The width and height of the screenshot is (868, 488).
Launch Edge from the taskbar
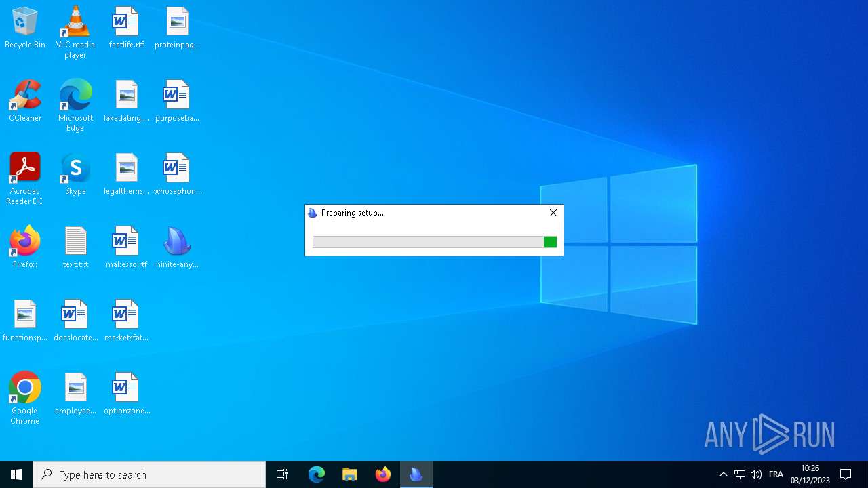(317, 474)
